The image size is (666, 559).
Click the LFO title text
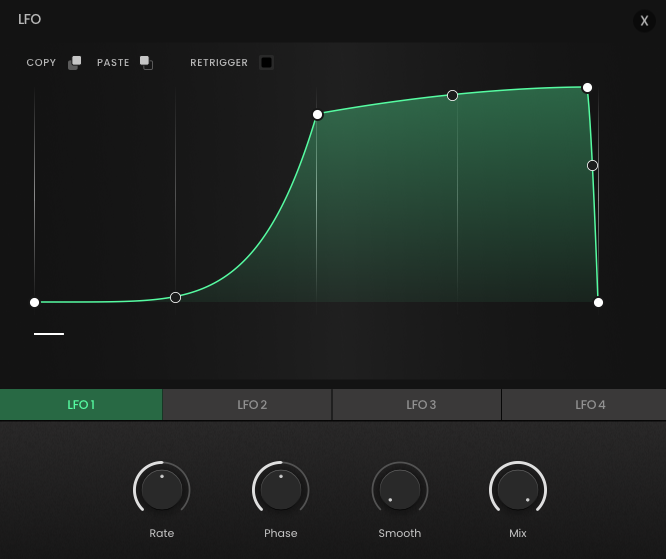tap(29, 19)
